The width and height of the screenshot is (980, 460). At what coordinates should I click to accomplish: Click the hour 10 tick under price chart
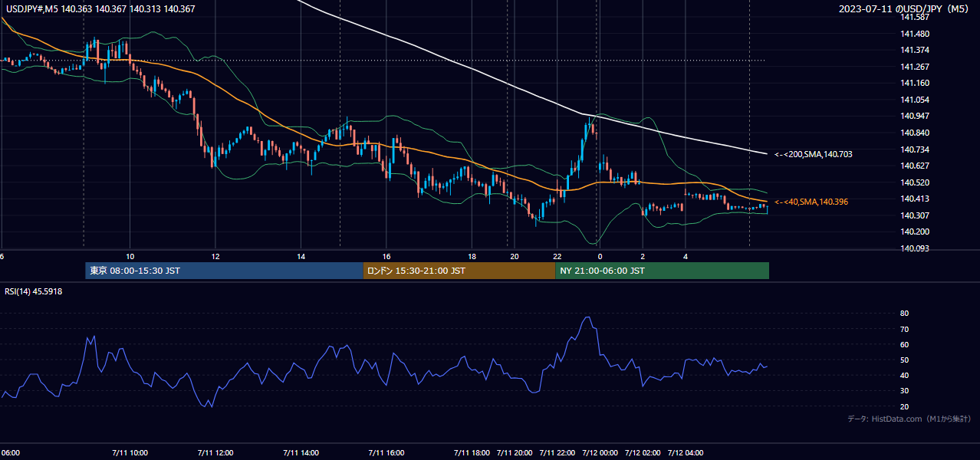click(x=130, y=256)
